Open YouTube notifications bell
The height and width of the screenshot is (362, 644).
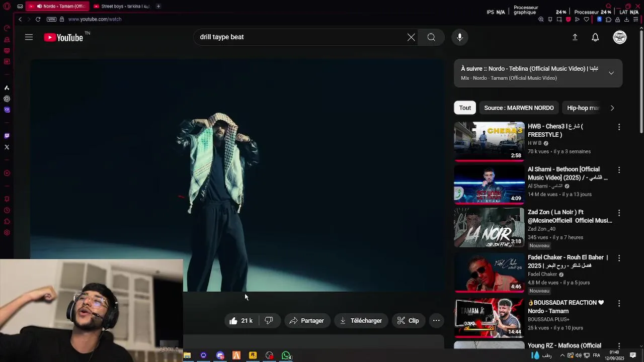tap(595, 37)
